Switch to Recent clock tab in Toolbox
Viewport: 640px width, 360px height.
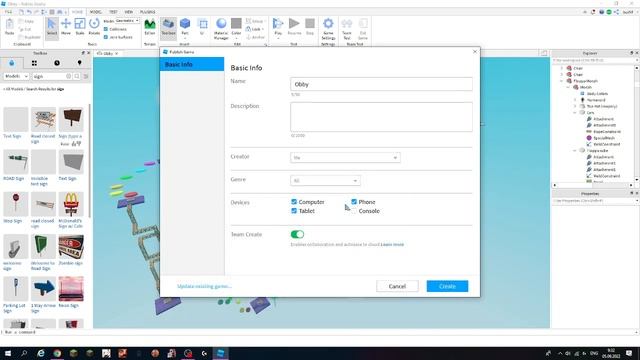57,63
